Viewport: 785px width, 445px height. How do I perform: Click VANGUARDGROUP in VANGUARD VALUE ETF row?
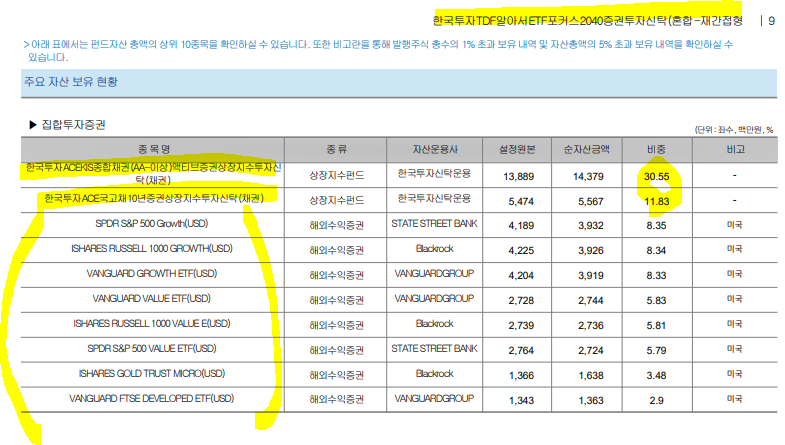coord(435,298)
